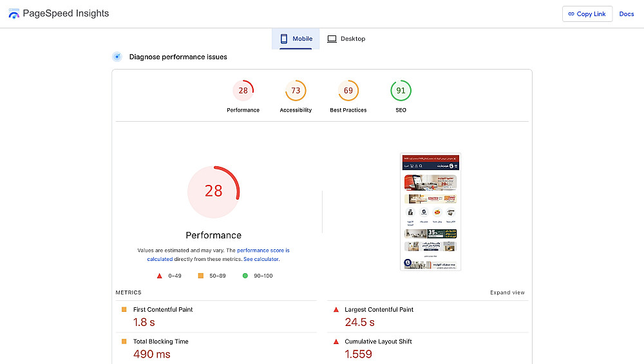Click the Largest Contentful Paint red triangle icon
Image resolution: width=644 pixels, height=364 pixels.
point(336,309)
